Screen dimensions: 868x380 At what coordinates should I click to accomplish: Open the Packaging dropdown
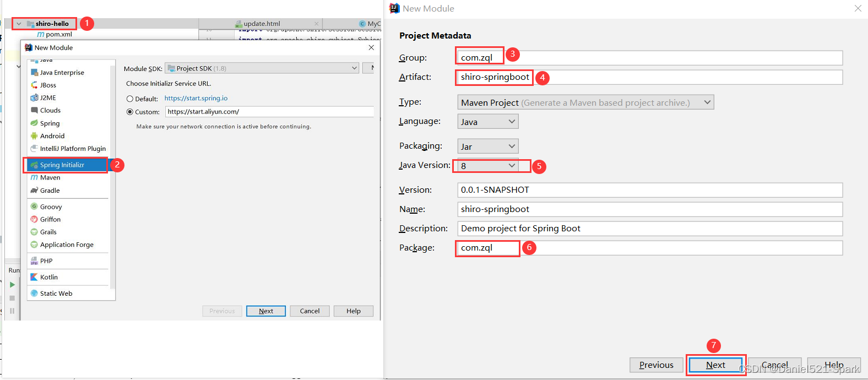[x=488, y=146]
